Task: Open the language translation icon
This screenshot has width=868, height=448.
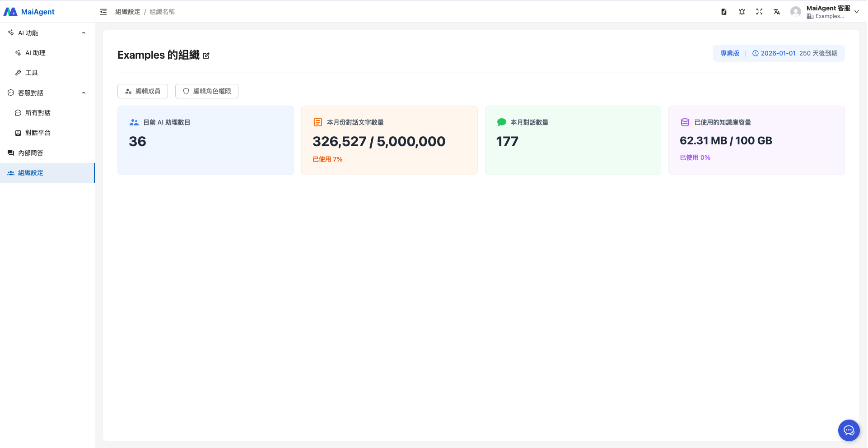Action: coord(777,12)
